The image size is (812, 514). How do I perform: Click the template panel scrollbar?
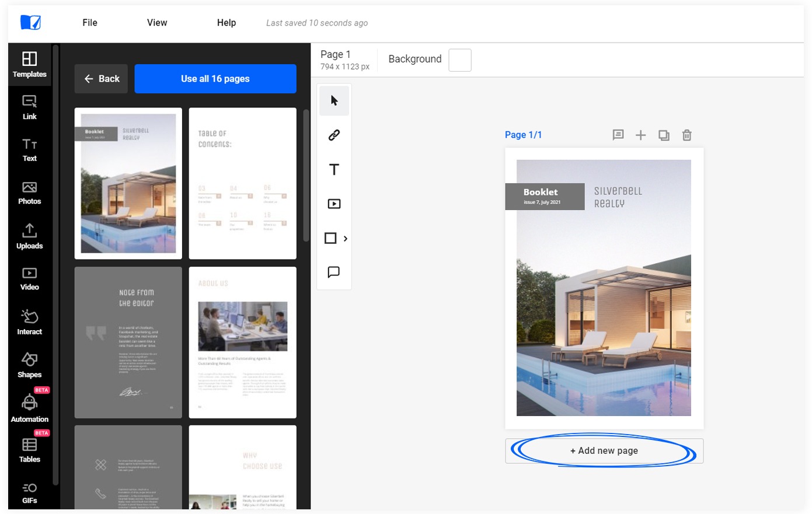[x=306, y=175]
